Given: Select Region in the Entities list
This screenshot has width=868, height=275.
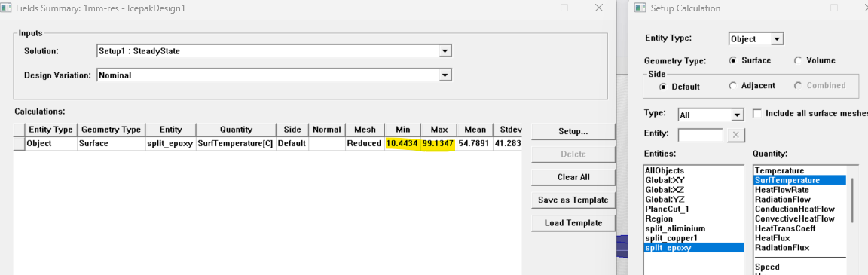Looking at the screenshot, I should click(x=659, y=218).
